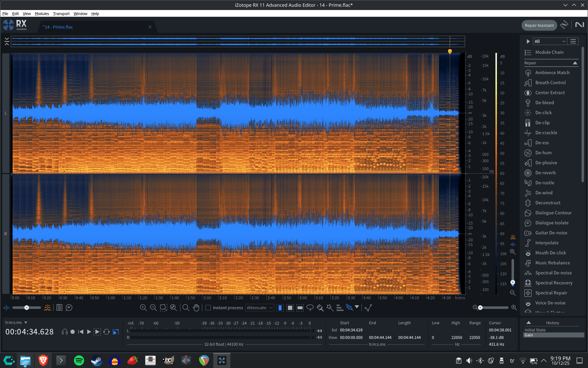Image resolution: width=588 pixels, height=368 pixels.
Task: Open the spectrogram settings icon
Action: pos(47,308)
